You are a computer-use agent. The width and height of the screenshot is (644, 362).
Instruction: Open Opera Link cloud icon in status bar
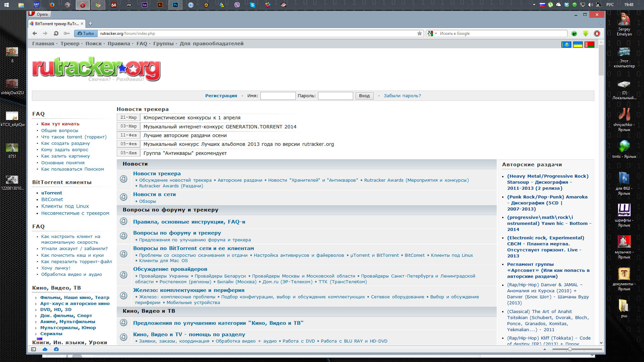click(45, 349)
